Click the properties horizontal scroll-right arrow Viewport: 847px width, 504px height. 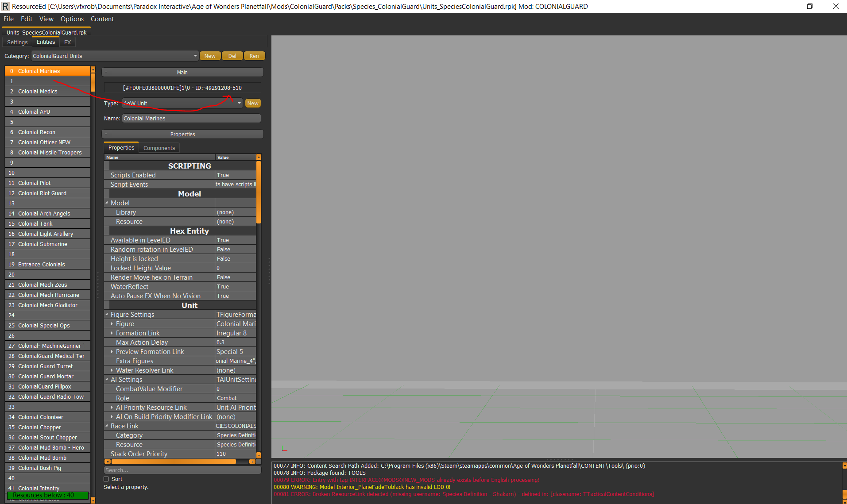(252, 462)
